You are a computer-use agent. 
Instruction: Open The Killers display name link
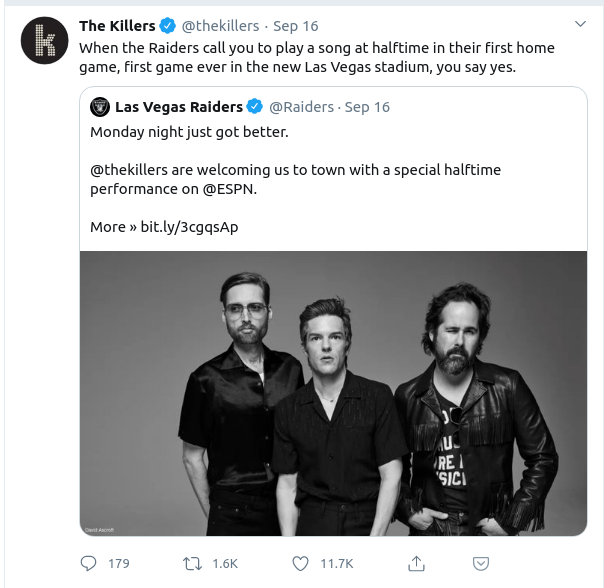[x=117, y=25]
